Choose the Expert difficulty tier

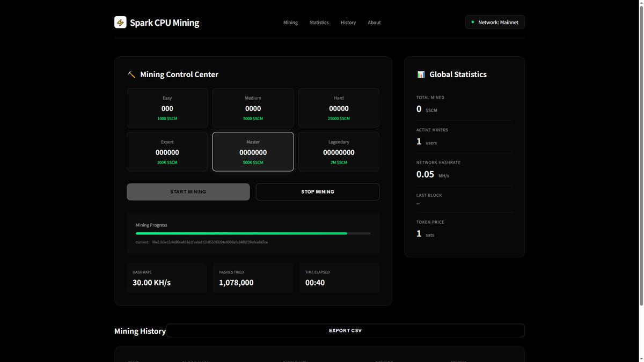click(x=167, y=151)
